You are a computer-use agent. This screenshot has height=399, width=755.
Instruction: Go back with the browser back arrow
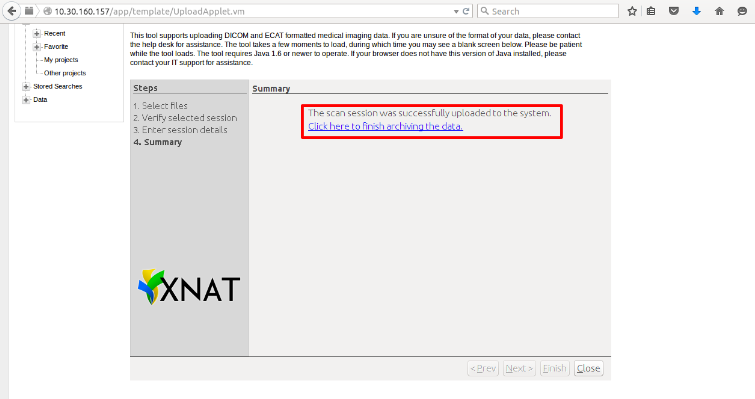tap(12, 11)
